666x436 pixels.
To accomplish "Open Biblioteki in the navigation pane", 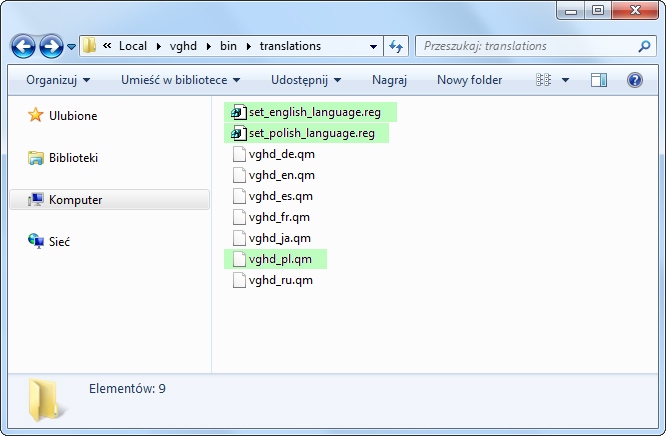I will tap(73, 158).
